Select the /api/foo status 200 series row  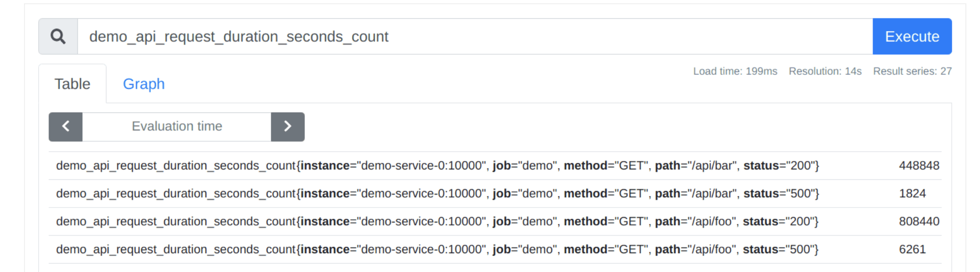[x=495, y=221]
